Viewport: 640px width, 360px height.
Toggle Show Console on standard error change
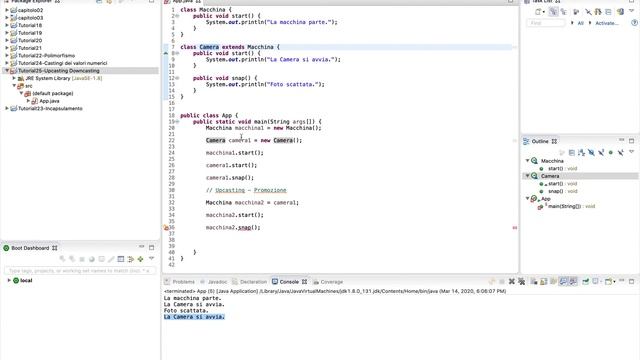[x=573, y=282]
